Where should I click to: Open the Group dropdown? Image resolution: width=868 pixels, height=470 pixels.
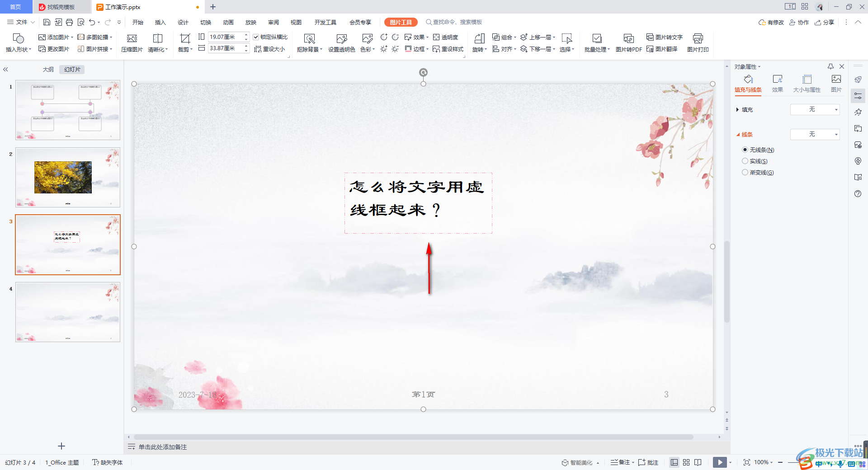coord(504,37)
